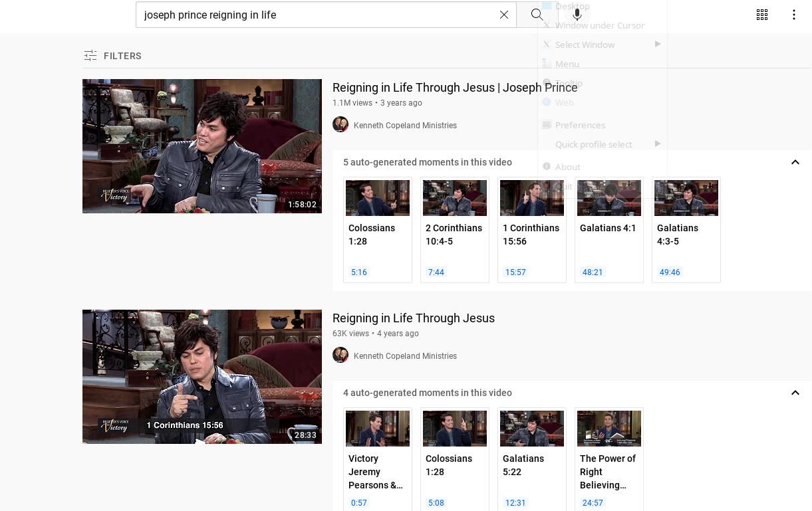Open 'Select Window' submenu in faded menu
The width and height of the screenshot is (812, 511).
(602, 45)
